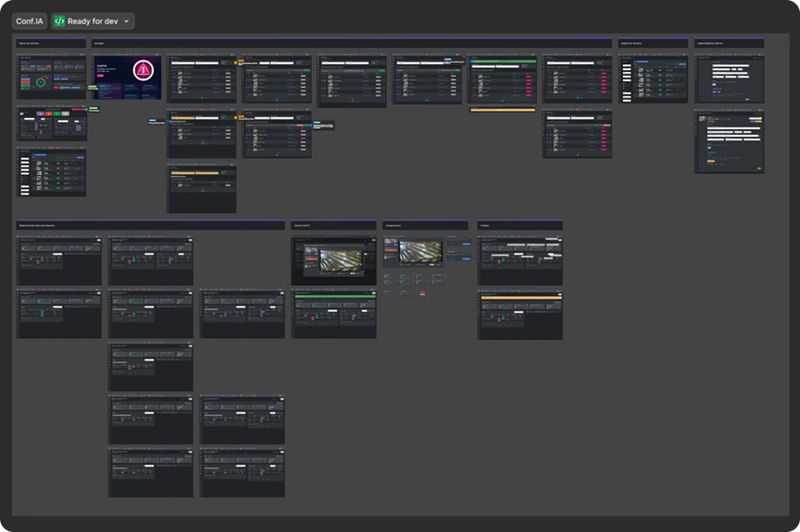Select the last header bar in the top row
800x532 pixels.
tap(729, 43)
